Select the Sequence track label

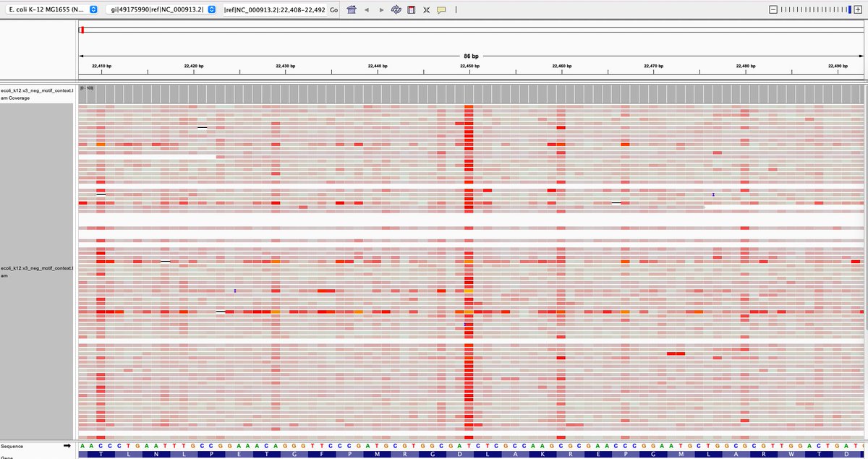12,447
